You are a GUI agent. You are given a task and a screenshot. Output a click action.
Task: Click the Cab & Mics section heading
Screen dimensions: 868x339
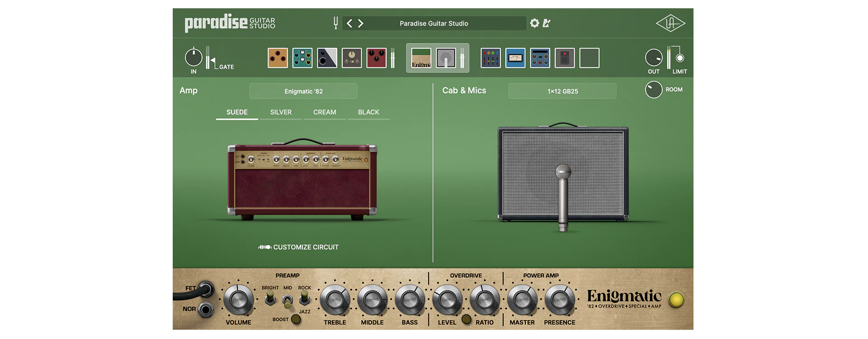[464, 90]
